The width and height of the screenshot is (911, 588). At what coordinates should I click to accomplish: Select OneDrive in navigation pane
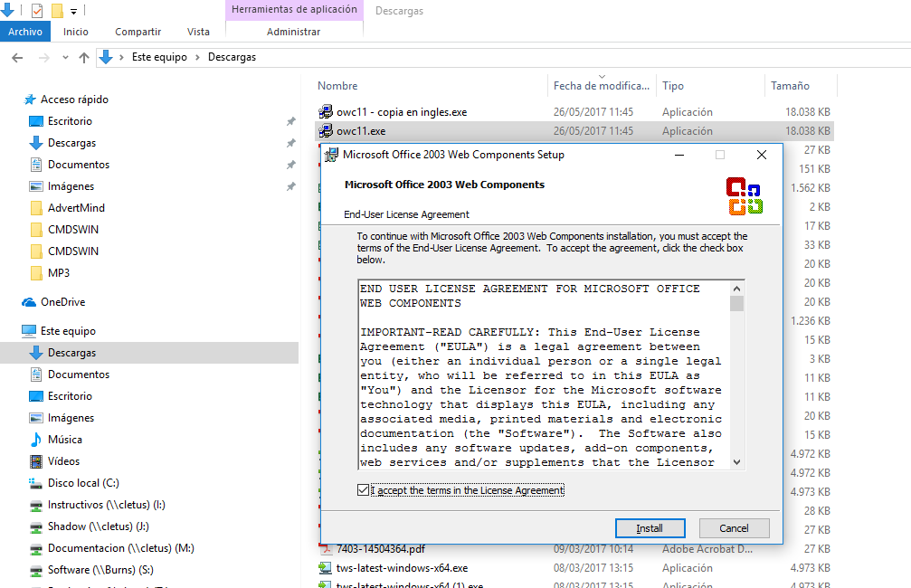tap(62, 302)
